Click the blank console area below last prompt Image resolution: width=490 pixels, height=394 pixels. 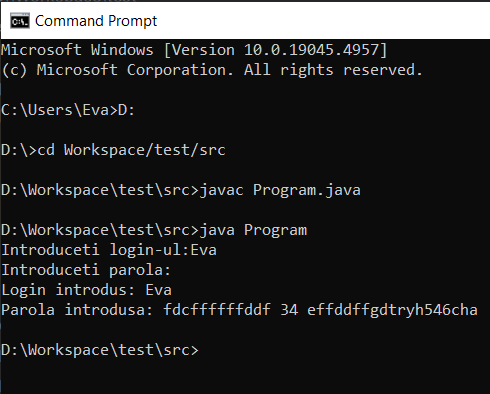[x=245, y=377]
